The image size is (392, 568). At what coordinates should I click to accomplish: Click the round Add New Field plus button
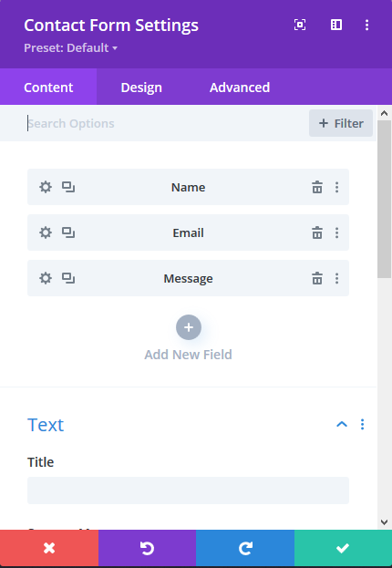(x=189, y=327)
